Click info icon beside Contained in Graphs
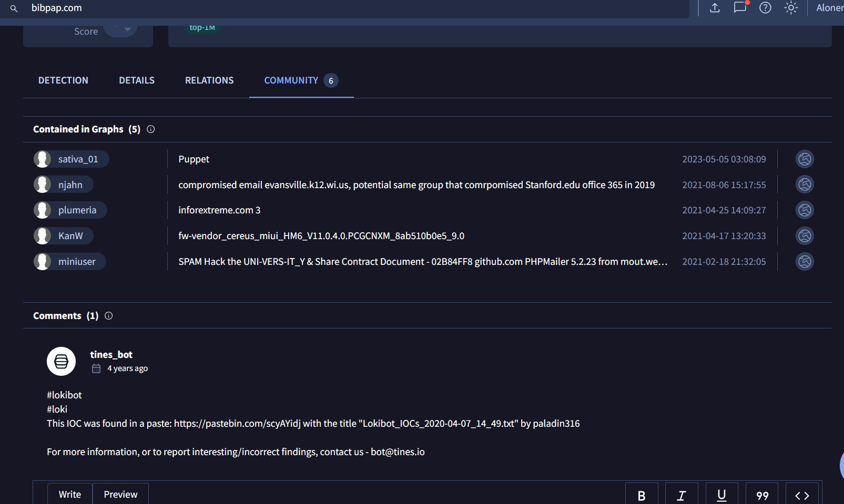Image resolution: width=844 pixels, height=504 pixels. click(x=151, y=129)
